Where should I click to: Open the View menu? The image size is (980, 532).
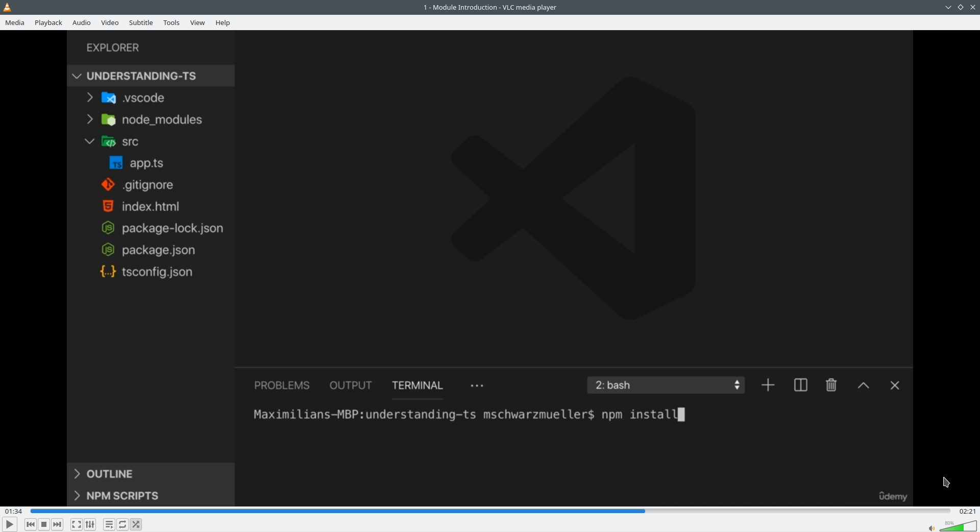coord(198,22)
